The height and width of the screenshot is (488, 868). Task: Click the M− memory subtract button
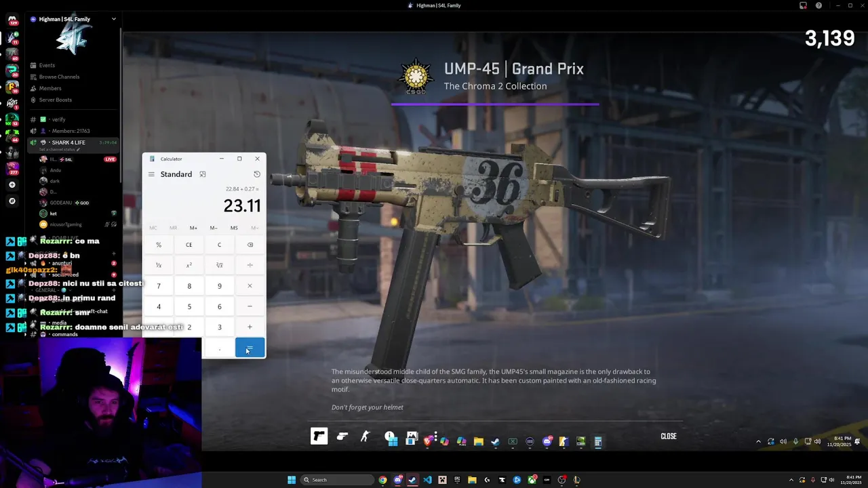(214, 228)
